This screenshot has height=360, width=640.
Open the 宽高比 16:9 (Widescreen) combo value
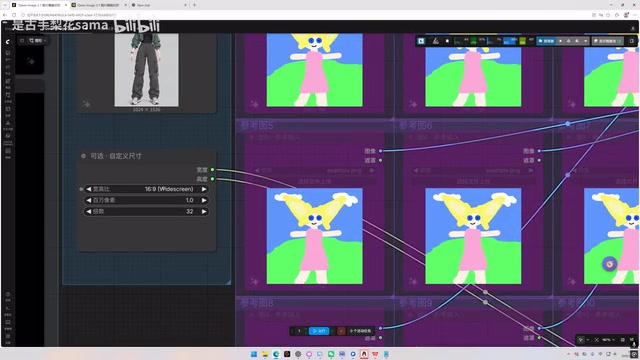tap(169, 189)
